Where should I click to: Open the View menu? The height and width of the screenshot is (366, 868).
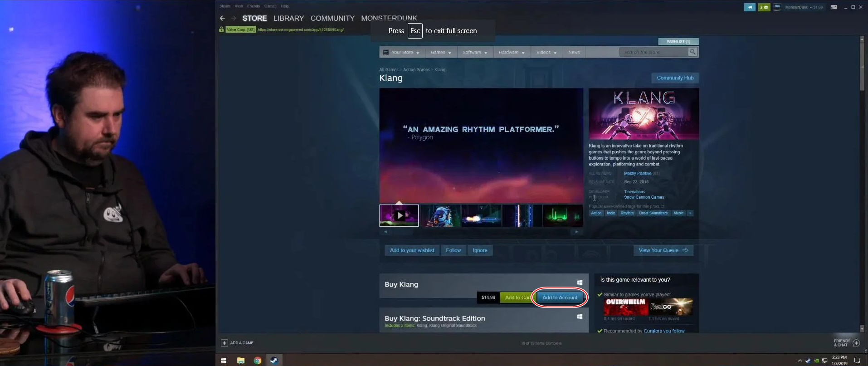[x=239, y=6]
